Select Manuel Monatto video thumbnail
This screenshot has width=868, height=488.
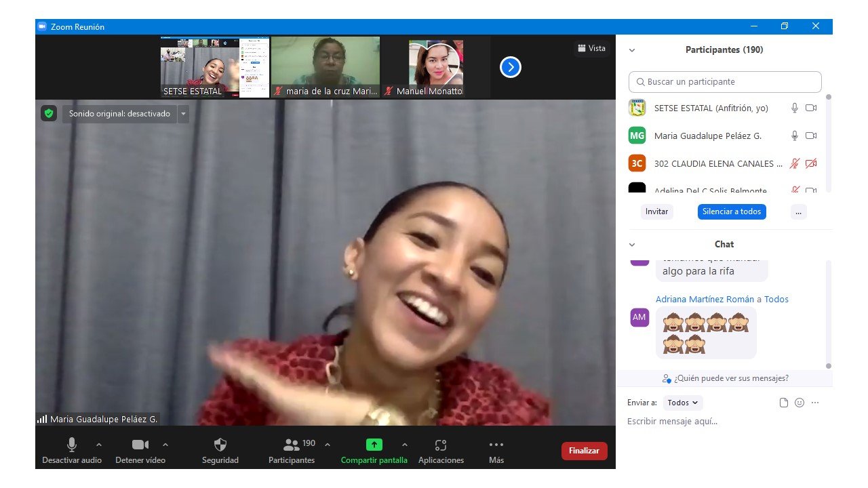point(436,67)
